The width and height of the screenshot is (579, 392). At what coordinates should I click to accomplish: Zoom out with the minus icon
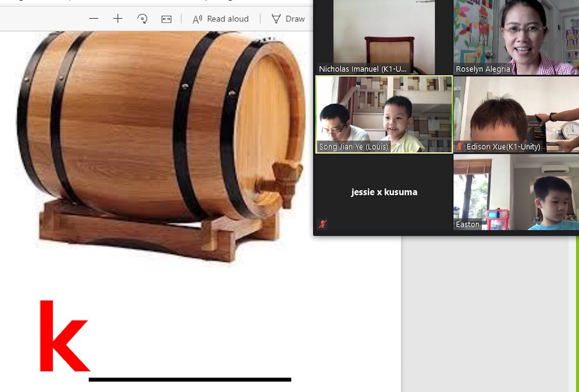94,19
